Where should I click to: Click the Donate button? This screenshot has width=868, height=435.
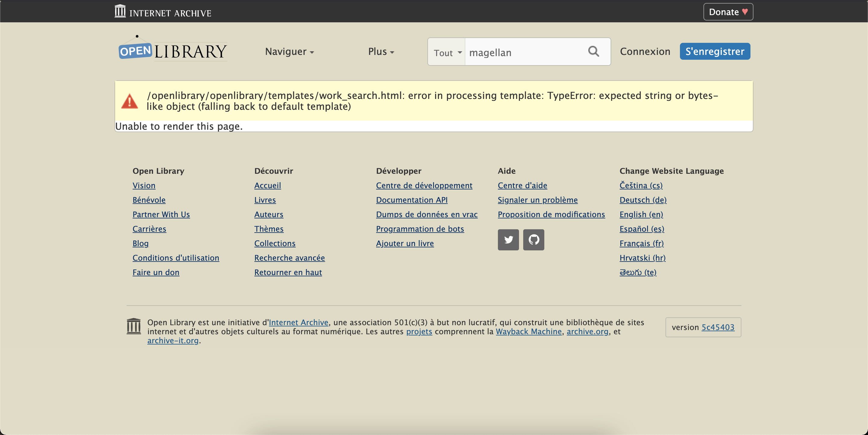pos(728,11)
